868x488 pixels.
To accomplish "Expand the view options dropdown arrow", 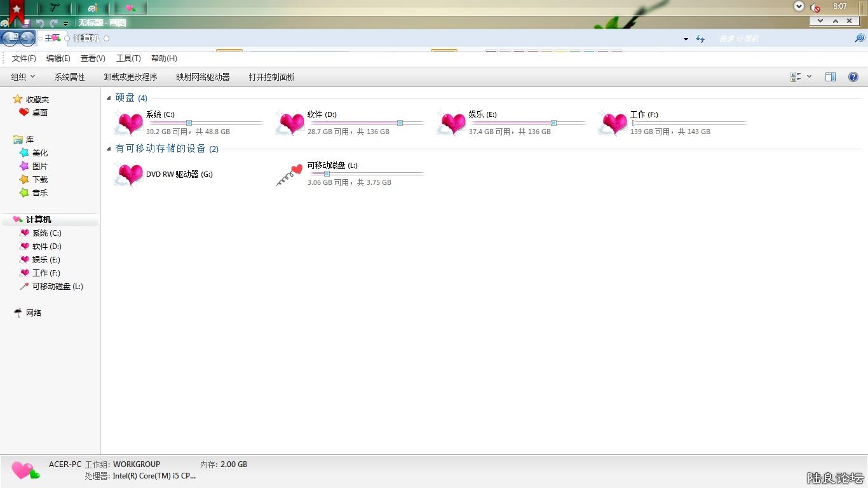I will 809,77.
